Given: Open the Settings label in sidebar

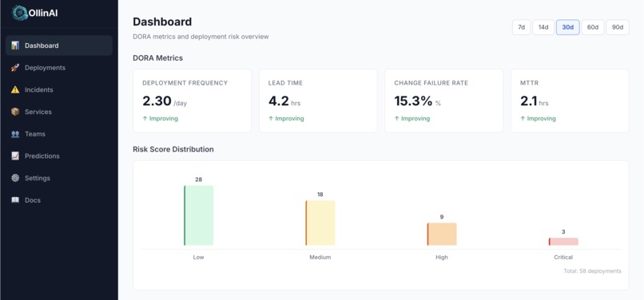Looking at the screenshot, I should coord(38,178).
